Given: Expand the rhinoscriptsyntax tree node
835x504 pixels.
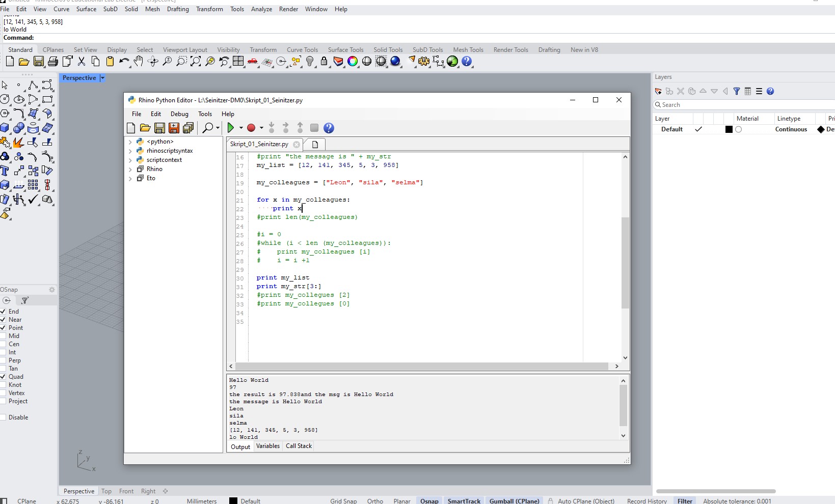Looking at the screenshot, I should (x=131, y=151).
